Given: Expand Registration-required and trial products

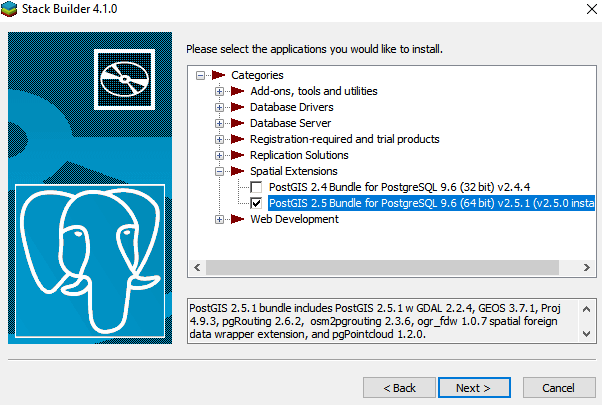Looking at the screenshot, I should tap(219, 139).
